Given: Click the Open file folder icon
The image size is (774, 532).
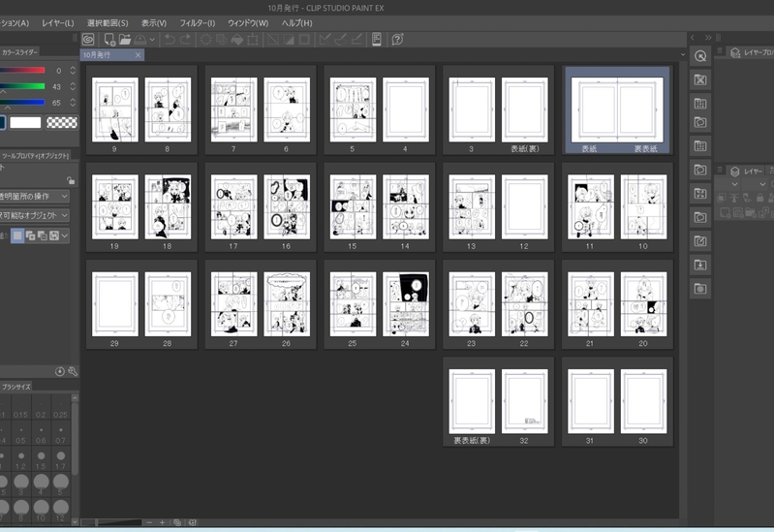Looking at the screenshot, I should click(124, 39).
